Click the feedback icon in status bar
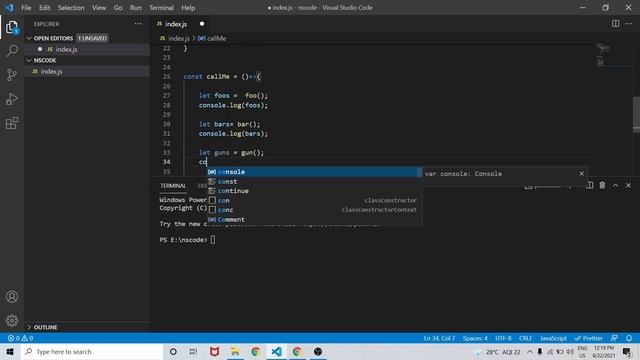 [614, 338]
